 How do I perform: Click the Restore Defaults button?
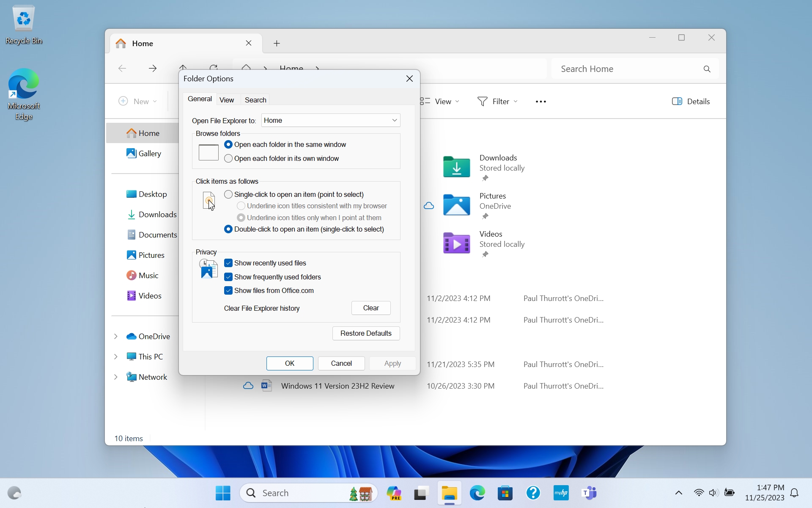point(366,333)
